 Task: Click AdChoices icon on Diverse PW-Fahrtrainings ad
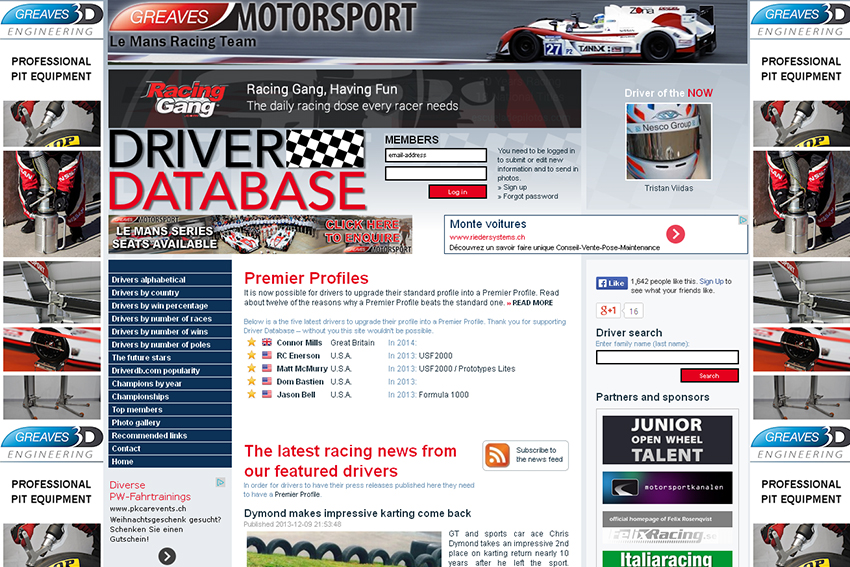(221, 482)
